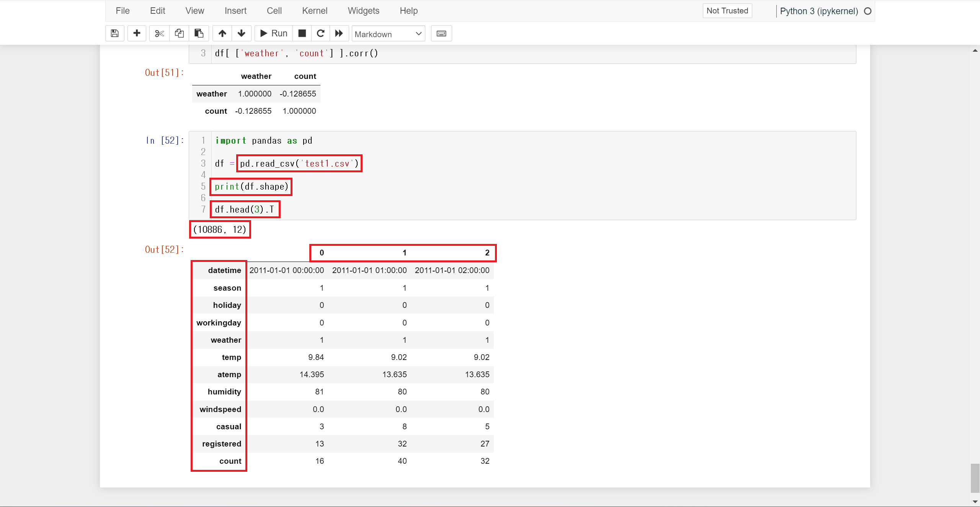
Task: Click the scrollbar down arrow
Action: [x=975, y=502]
